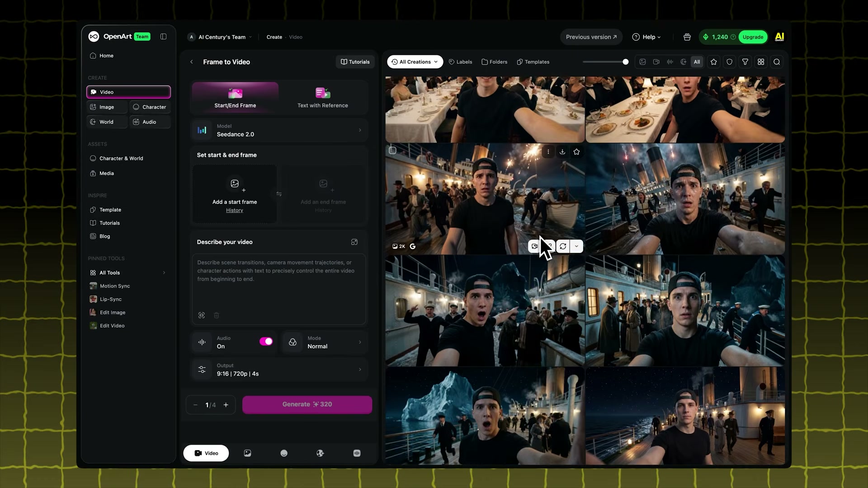Click the shield icon in gallery toolbar
Screen dimensions: 868x488
tap(730, 62)
